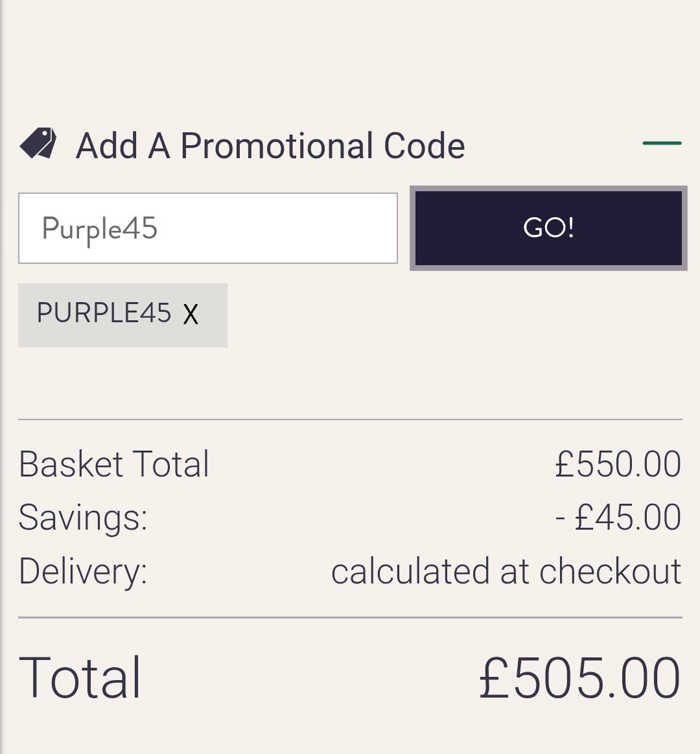Remove the PURPLE45 code with the X

coord(191,315)
